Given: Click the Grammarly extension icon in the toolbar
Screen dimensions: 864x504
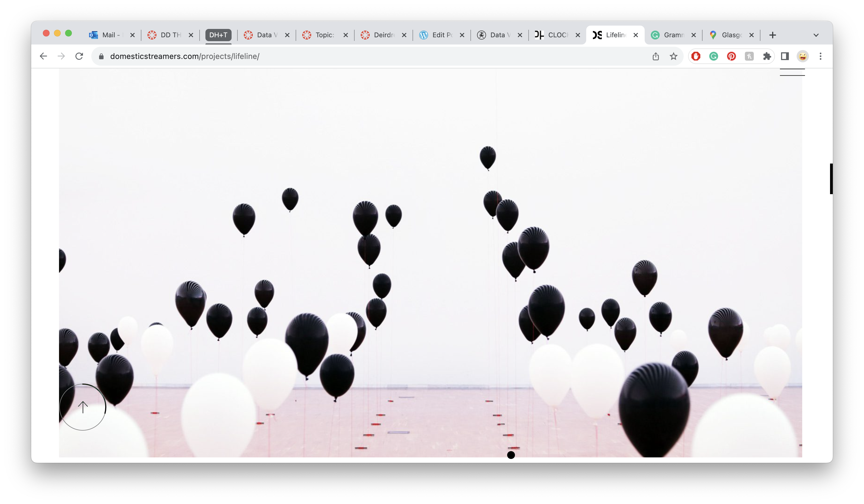Looking at the screenshot, I should tap(713, 56).
